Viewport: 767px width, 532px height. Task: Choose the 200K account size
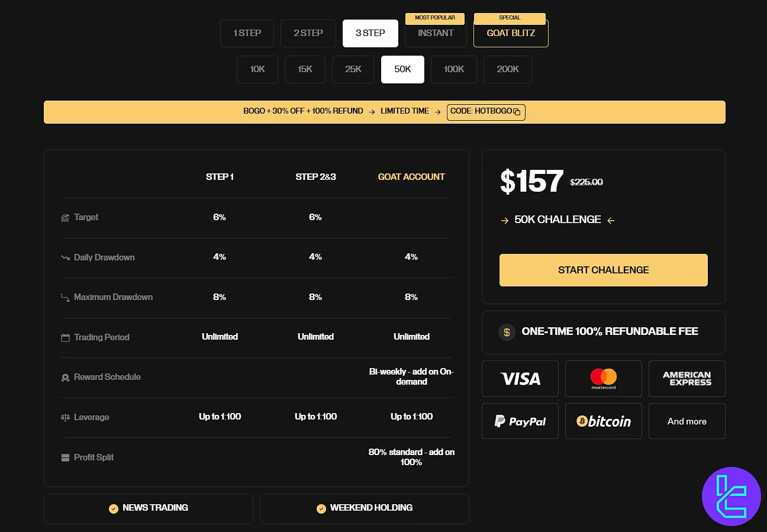tap(507, 69)
